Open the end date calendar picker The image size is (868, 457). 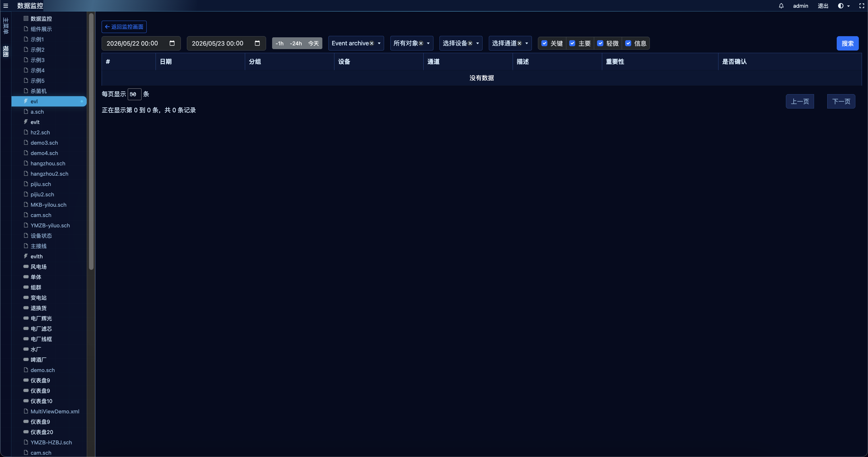click(x=257, y=43)
